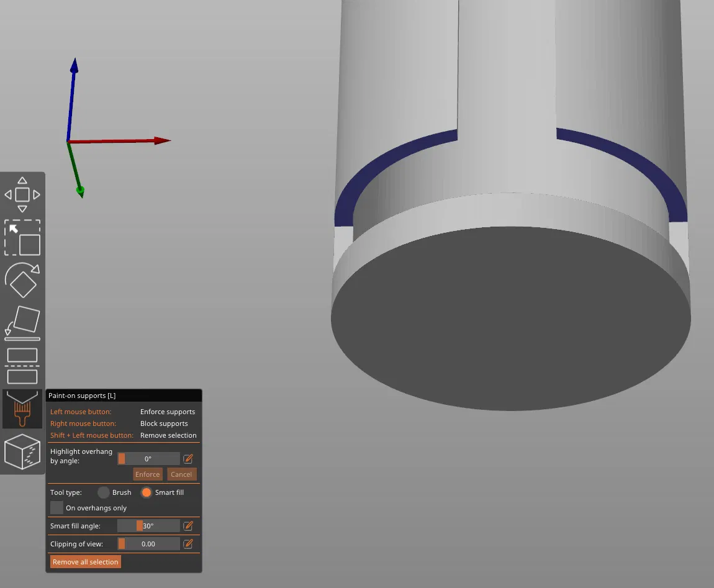Click Remove all selection button
Image resolution: width=714 pixels, height=588 pixels.
[x=85, y=561]
